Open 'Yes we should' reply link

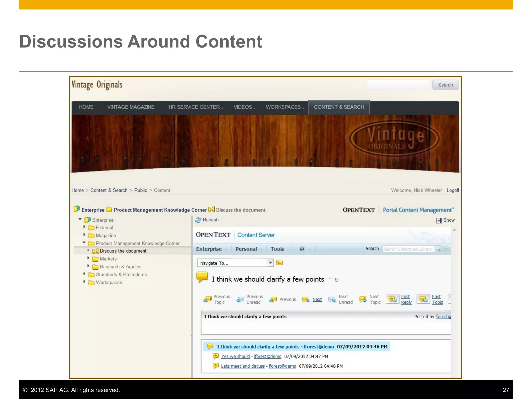235,356
